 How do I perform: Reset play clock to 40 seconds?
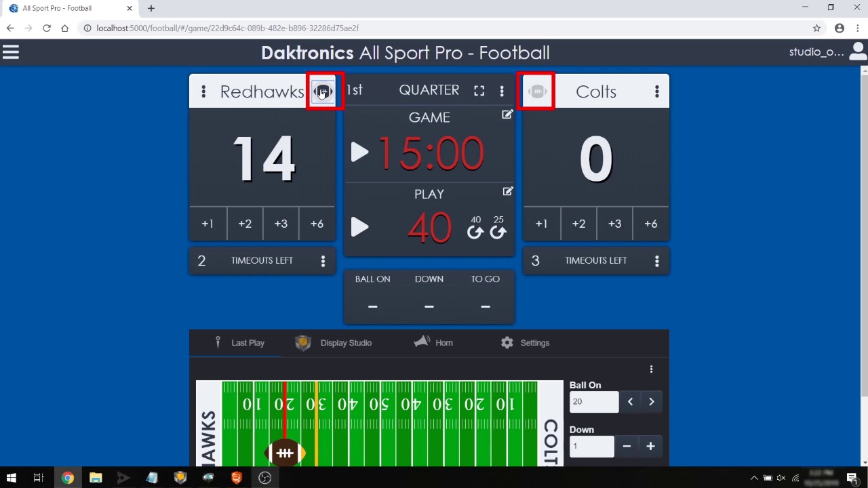tap(475, 228)
